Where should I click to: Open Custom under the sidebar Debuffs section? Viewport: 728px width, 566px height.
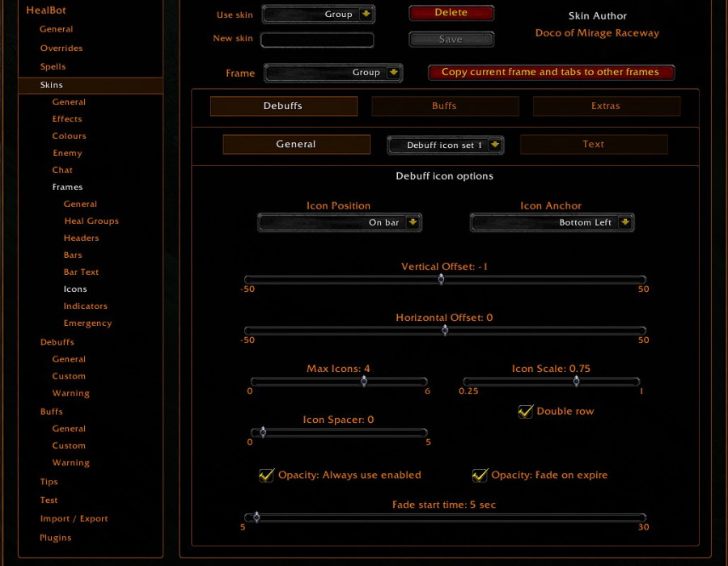coord(69,376)
